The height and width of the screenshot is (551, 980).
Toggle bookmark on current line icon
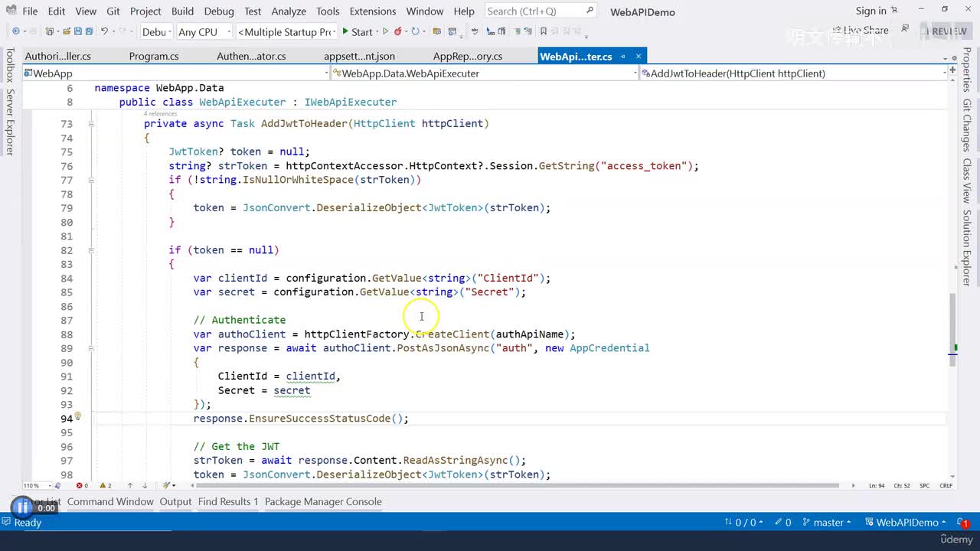click(x=544, y=31)
